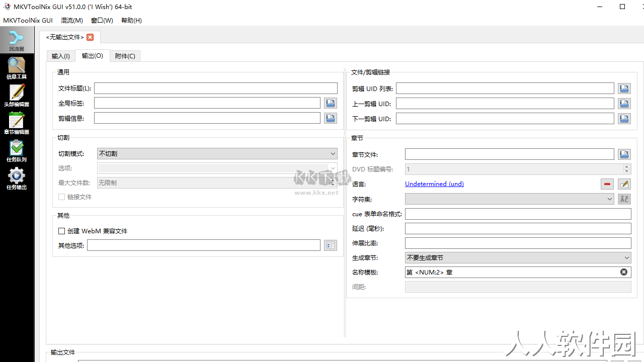
Task: Open the 切割模式 dropdown
Action: (217, 154)
